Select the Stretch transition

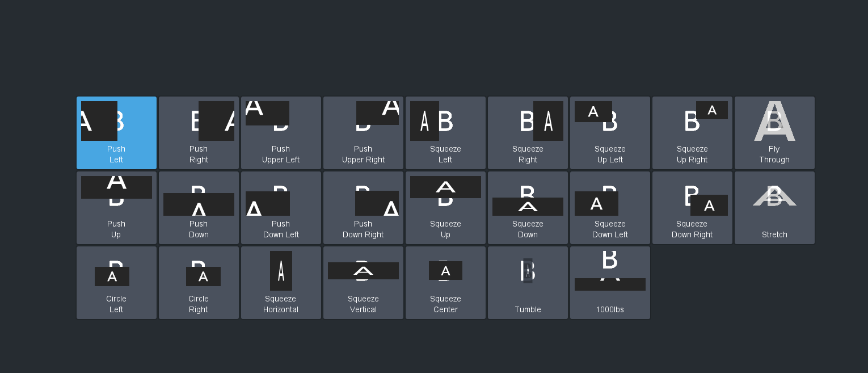point(774,208)
